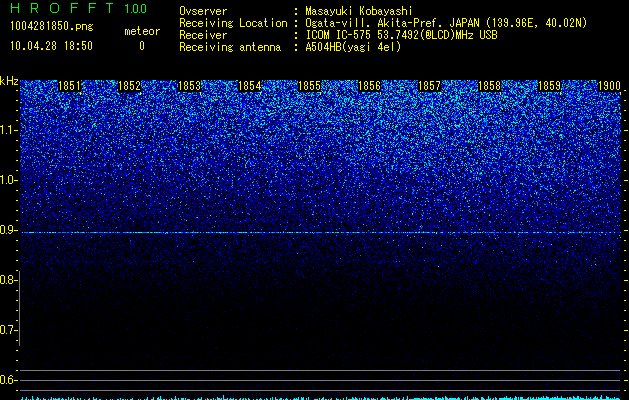Click the 1851 time marker
Image resolution: width=629 pixels, height=400 pixels.
click(x=69, y=86)
